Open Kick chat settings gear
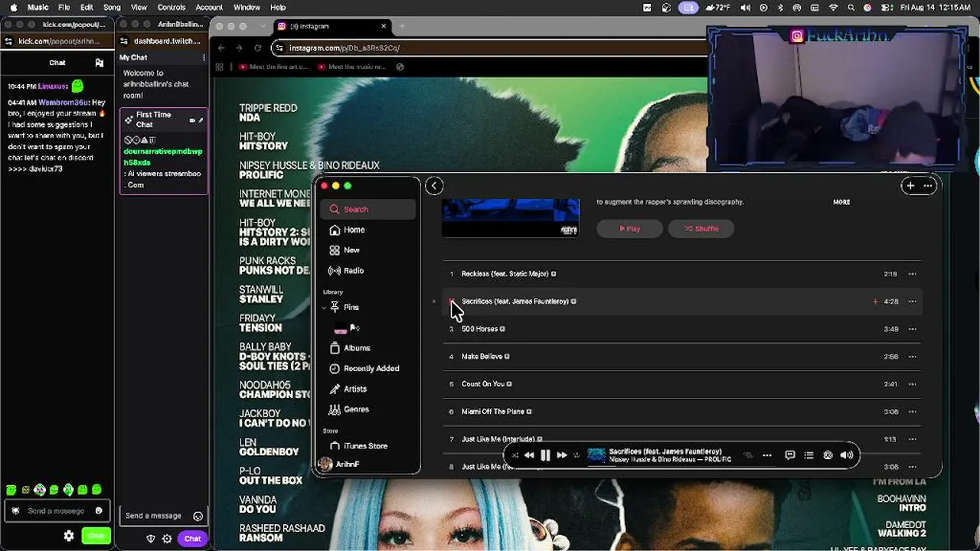 tap(69, 536)
